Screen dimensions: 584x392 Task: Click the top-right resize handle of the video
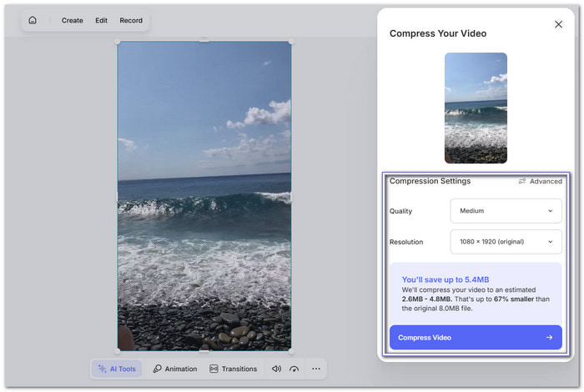point(291,42)
